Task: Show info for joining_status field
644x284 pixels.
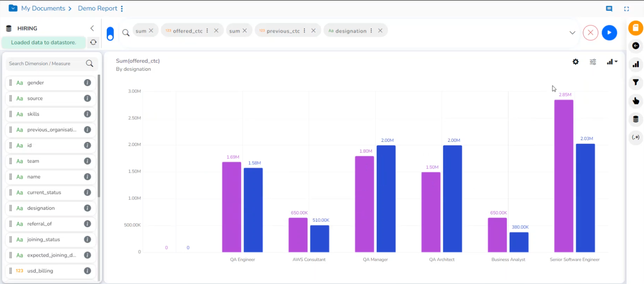Action: click(x=88, y=239)
